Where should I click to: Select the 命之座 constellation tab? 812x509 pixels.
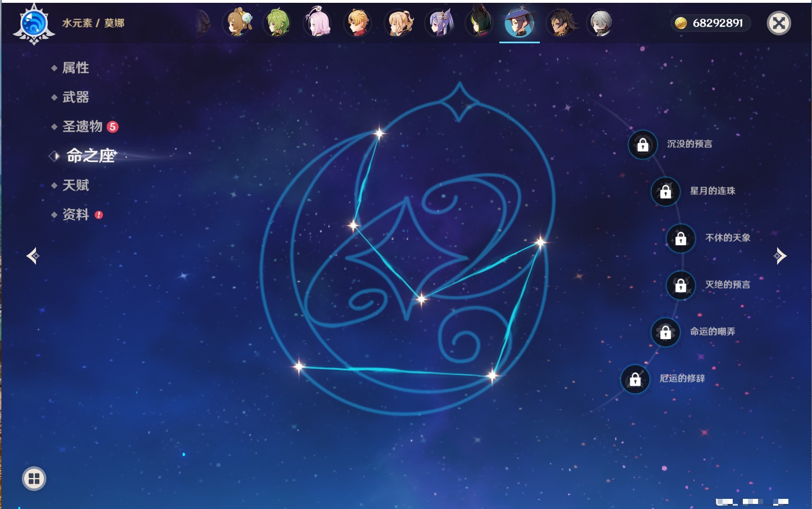(x=91, y=156)
